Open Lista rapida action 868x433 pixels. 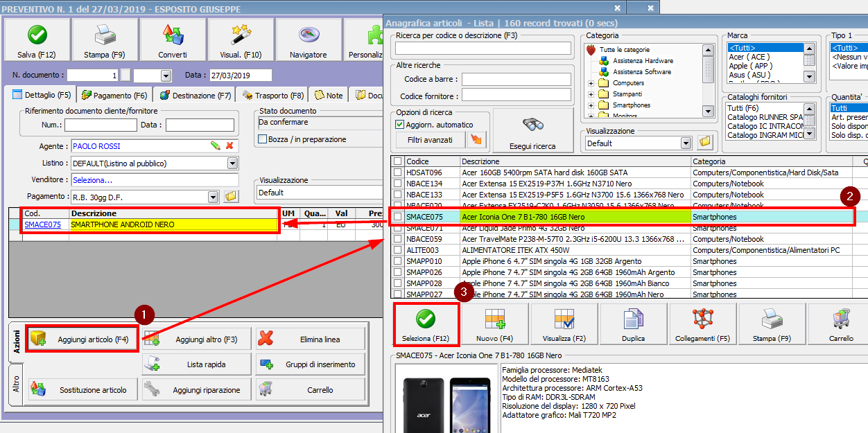tap(197, 364)
